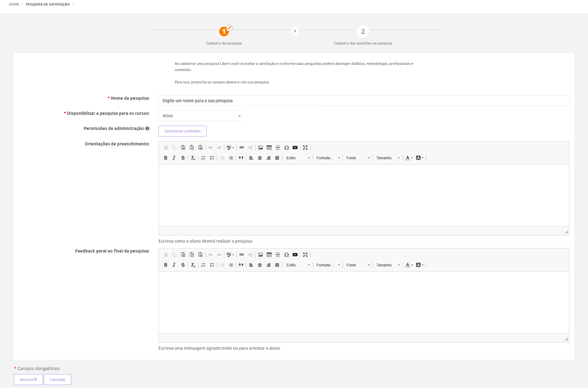Toggle italic in Feedback geral editor
This screenshot has width=588, height=388.
[174, 265]
